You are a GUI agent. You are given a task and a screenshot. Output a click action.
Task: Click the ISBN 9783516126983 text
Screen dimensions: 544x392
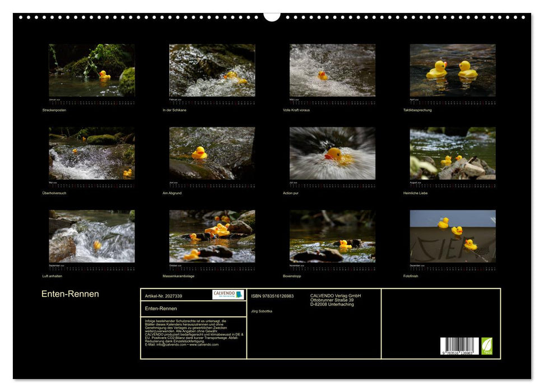(x=272, y=296)
